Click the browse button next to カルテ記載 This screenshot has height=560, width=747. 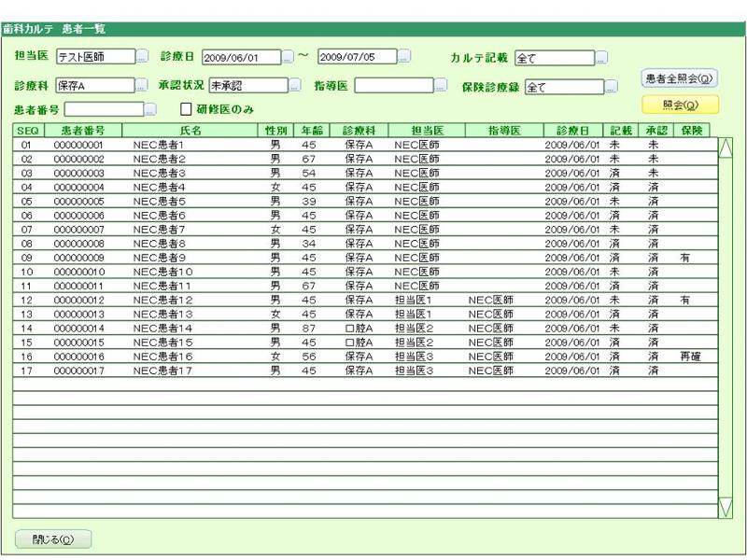(x=602, y=59)
